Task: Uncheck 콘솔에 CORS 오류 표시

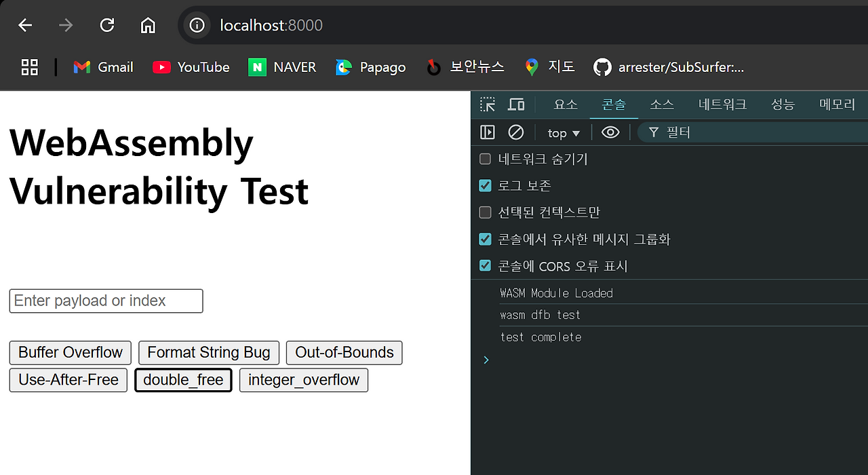Action: (x=485, y=266)
